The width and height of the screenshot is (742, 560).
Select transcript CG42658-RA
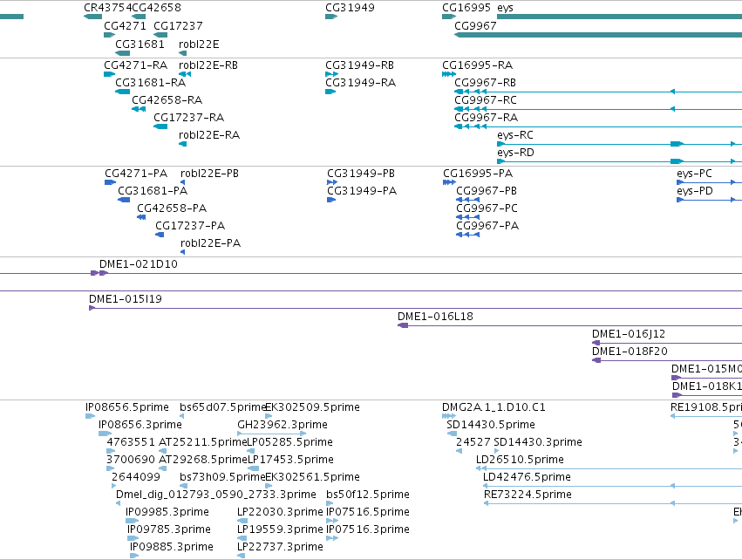tap(167, 100)
